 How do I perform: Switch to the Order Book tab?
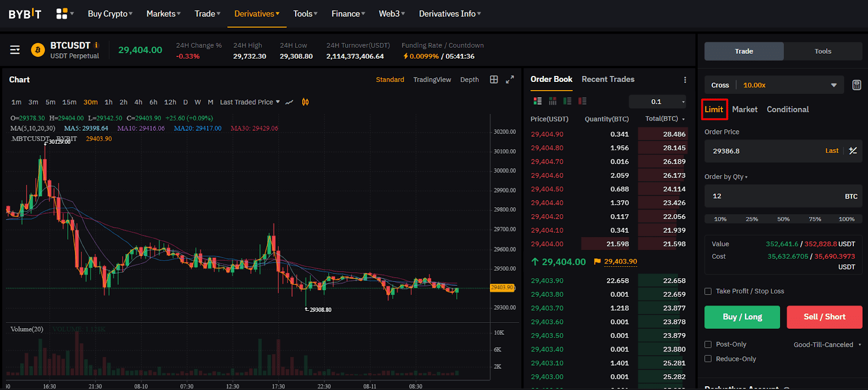[x=551, y=79]
